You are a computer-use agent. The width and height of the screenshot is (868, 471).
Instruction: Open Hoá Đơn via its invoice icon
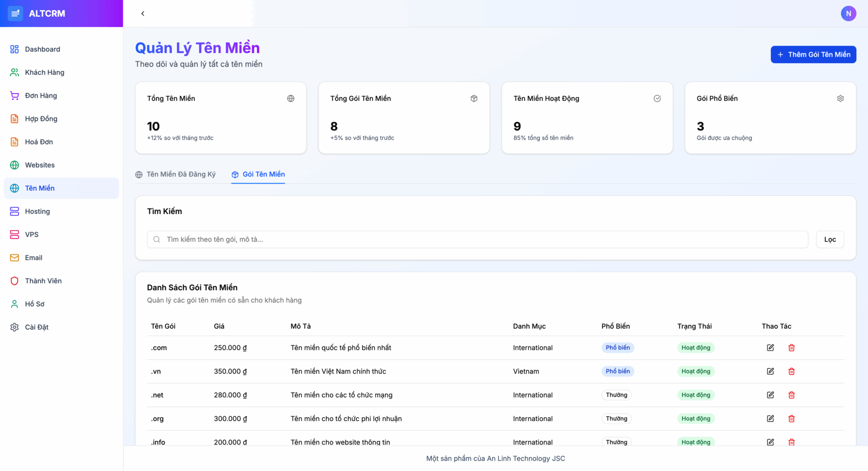(14, 142)
